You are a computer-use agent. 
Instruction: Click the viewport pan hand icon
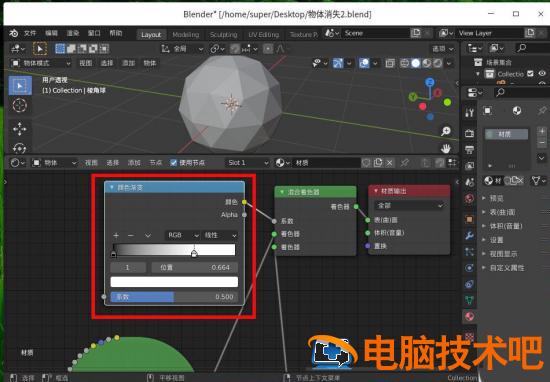pyautogui.click(x=446, y=148)
